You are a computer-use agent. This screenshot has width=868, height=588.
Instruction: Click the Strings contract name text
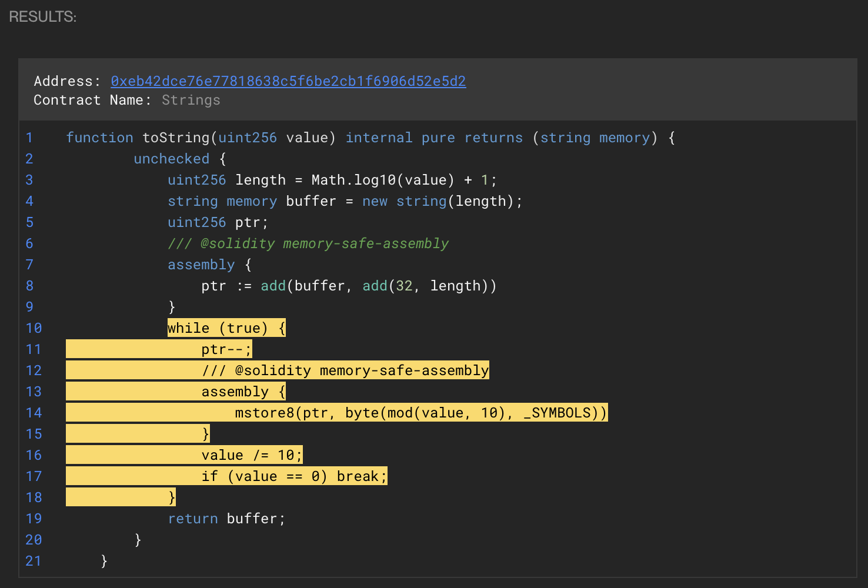click(x=191, y=101)
